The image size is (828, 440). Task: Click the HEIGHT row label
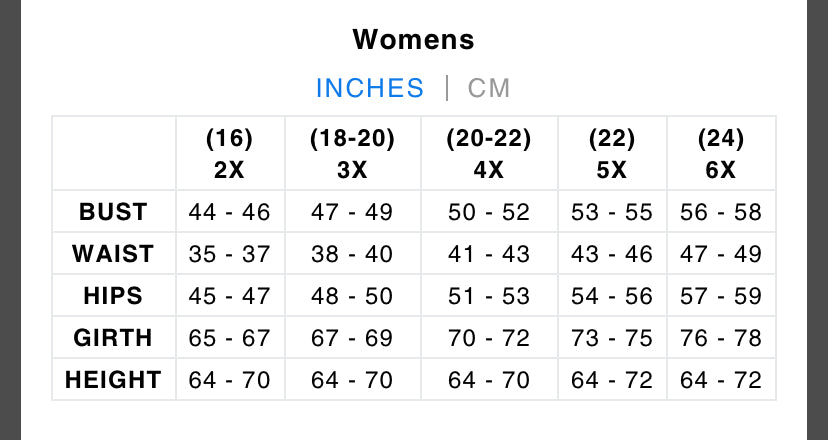[x=113, y=380]
